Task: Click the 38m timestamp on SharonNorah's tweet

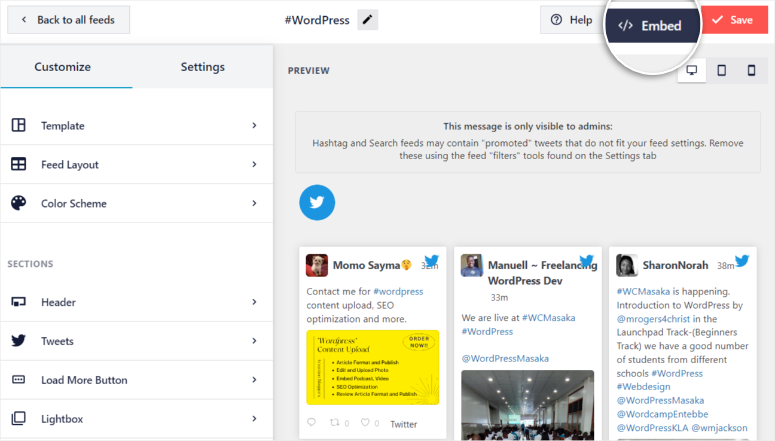Action: 726,265
